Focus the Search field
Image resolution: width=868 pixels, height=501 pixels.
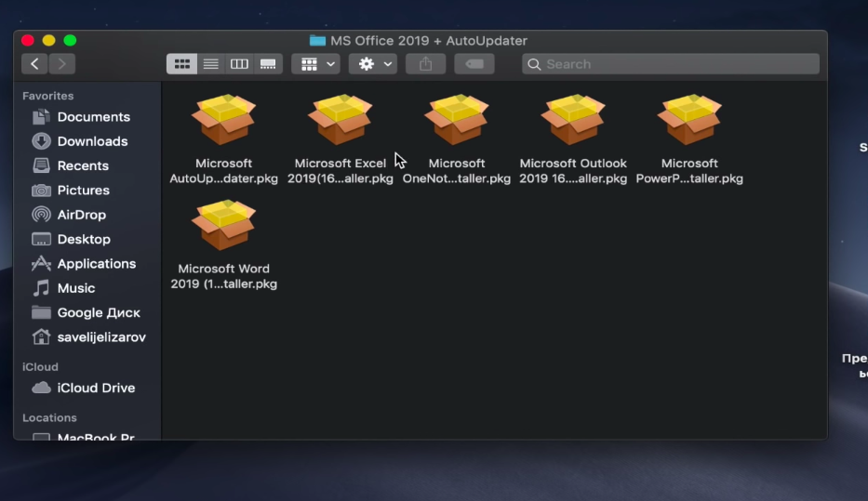(x=671, y=64)
